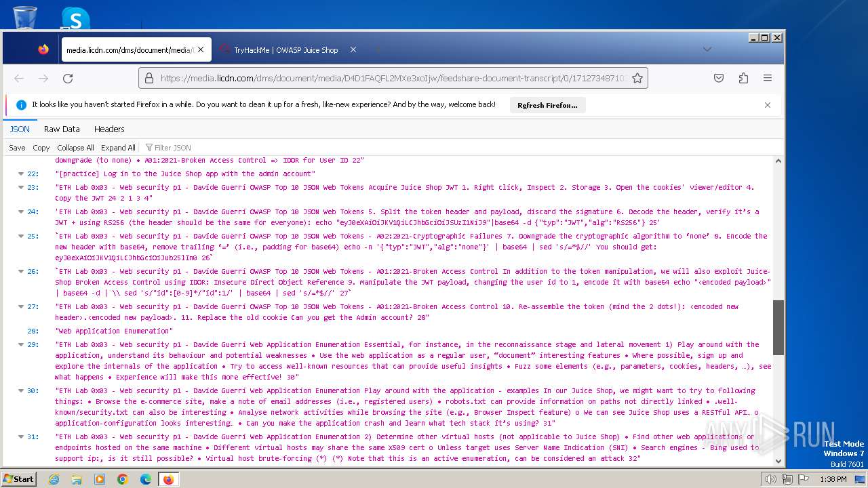This screenshot has height=488, width=868.
Task: Click the taskbar clock 1:38 PM
Action: [833, 479]
